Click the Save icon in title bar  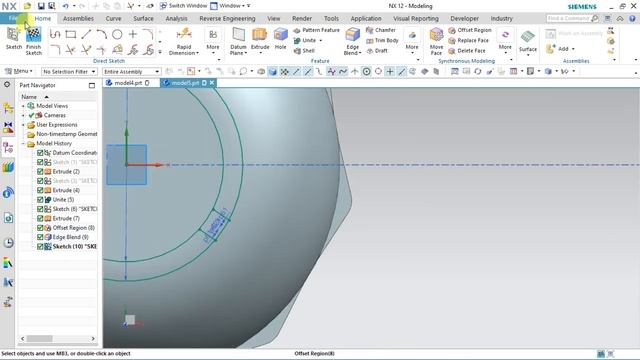point(41,6)
